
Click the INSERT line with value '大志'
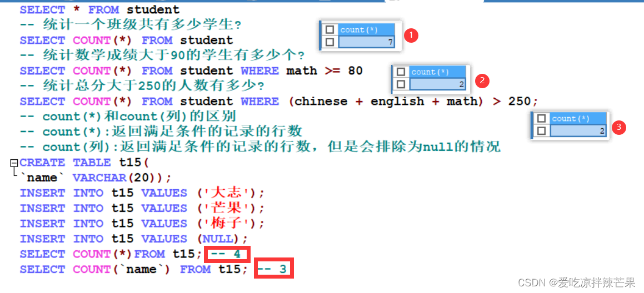point(143,193)
